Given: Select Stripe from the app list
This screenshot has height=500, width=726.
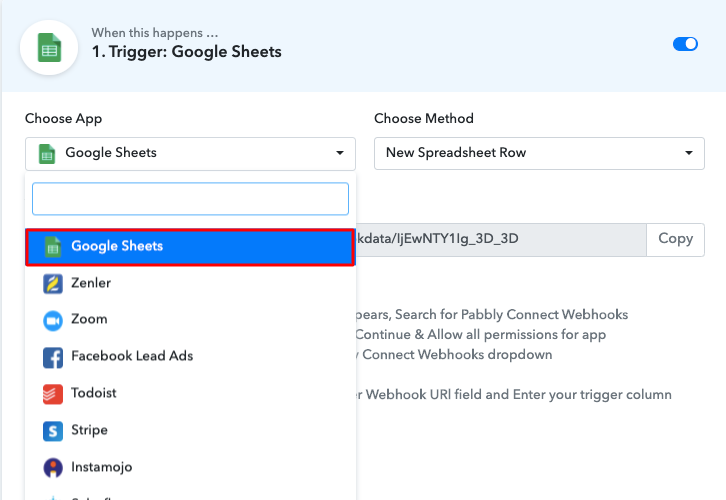Looking at the screenshot, I should point(190,431).
